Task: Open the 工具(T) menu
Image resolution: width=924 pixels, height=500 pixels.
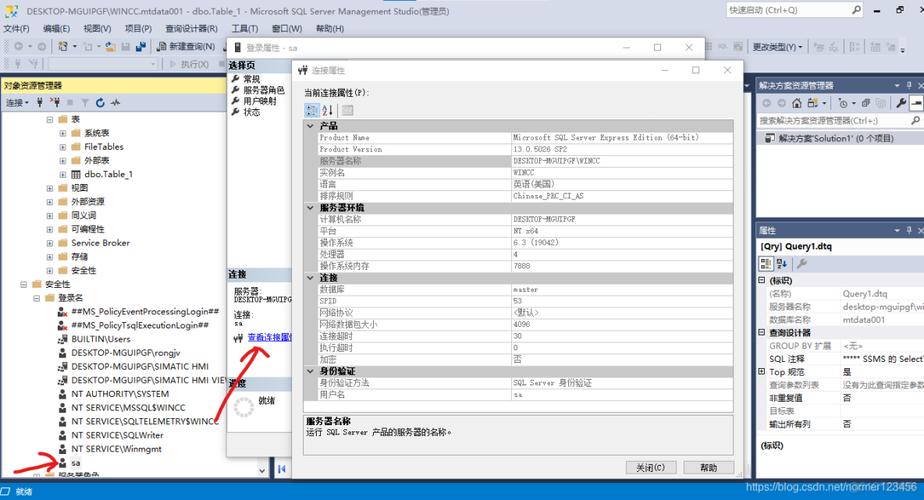Action: (x=245, y=28)
